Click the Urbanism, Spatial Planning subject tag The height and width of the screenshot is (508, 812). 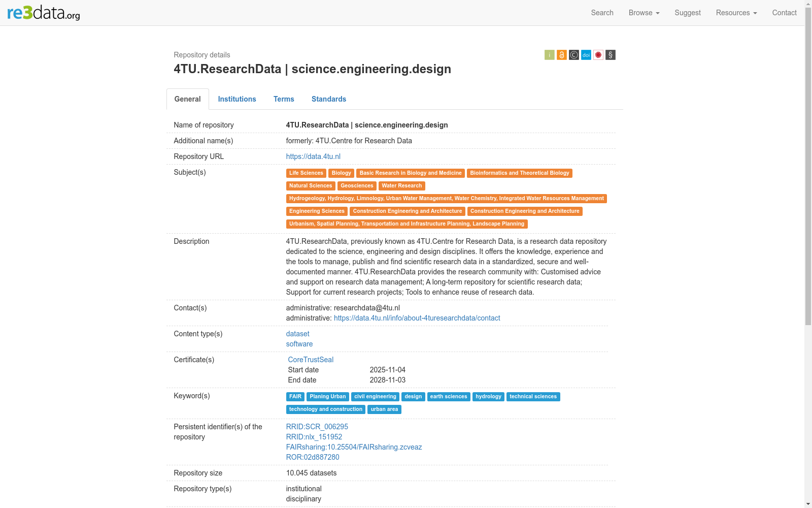(x=407, y=224)
